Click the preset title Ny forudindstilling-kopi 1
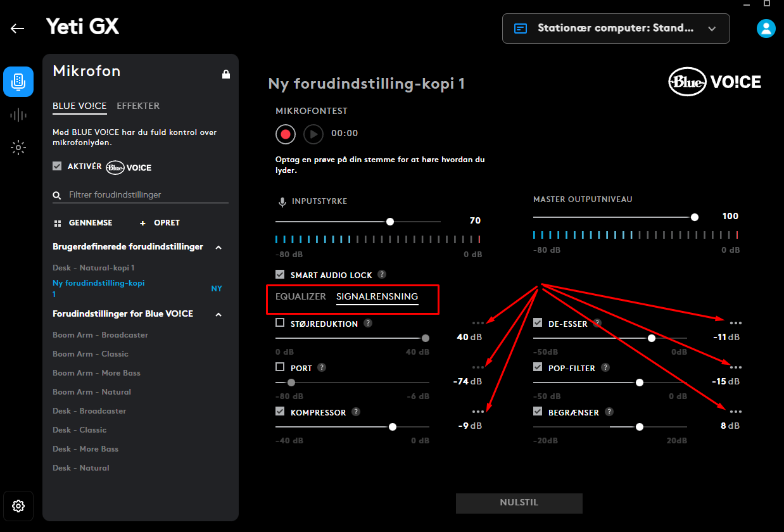Viewport: 784px width, 532px height. (x=367, y=84)
